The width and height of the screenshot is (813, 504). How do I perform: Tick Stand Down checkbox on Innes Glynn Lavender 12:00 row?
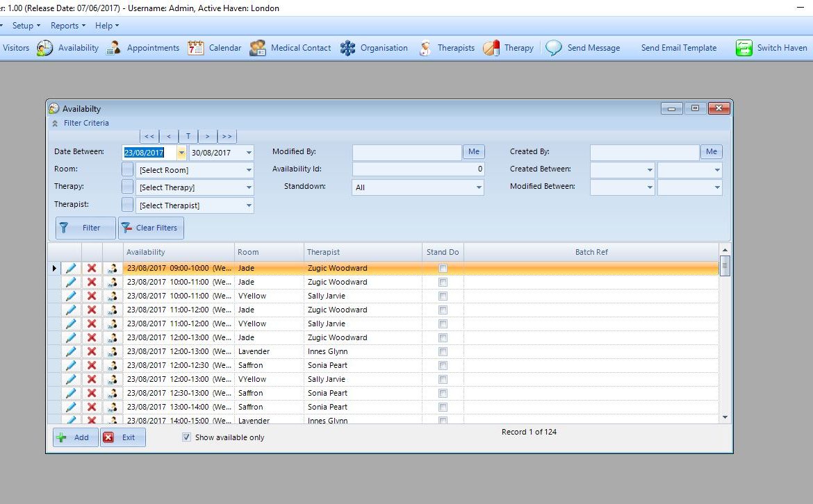click(x=443, y=352)
